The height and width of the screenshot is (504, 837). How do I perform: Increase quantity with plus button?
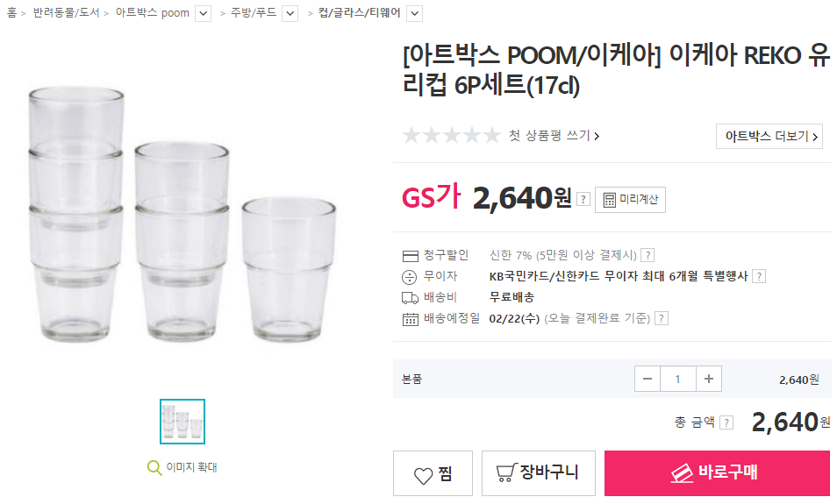(708, 380)
